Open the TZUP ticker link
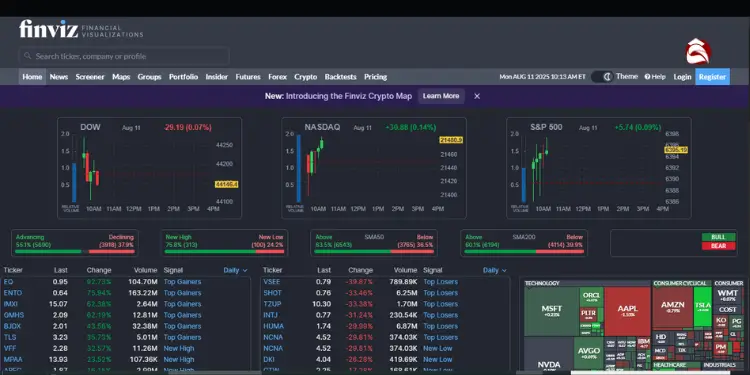Image resolution: width=750 pixels, height=375 pixels. coord(272,304)
